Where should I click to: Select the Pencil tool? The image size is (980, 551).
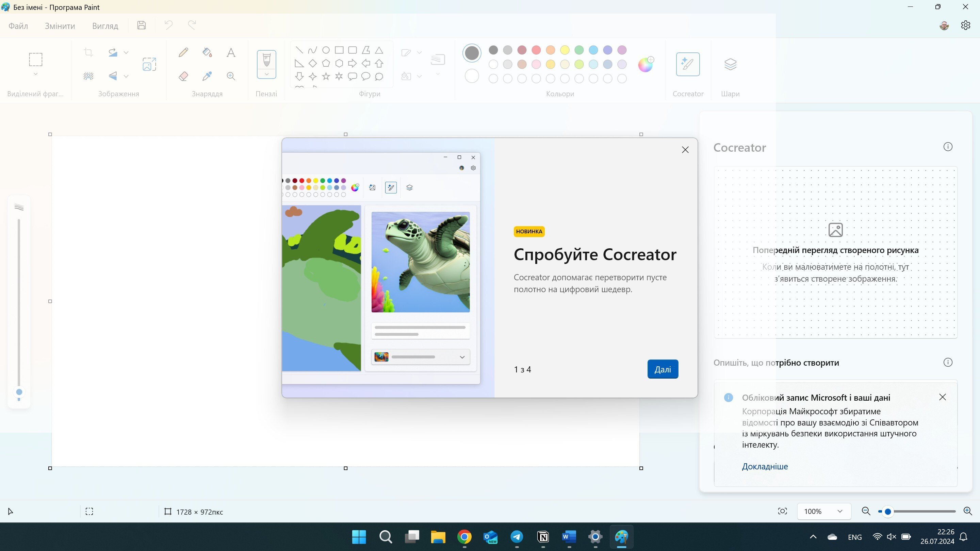tap(183, 52)
